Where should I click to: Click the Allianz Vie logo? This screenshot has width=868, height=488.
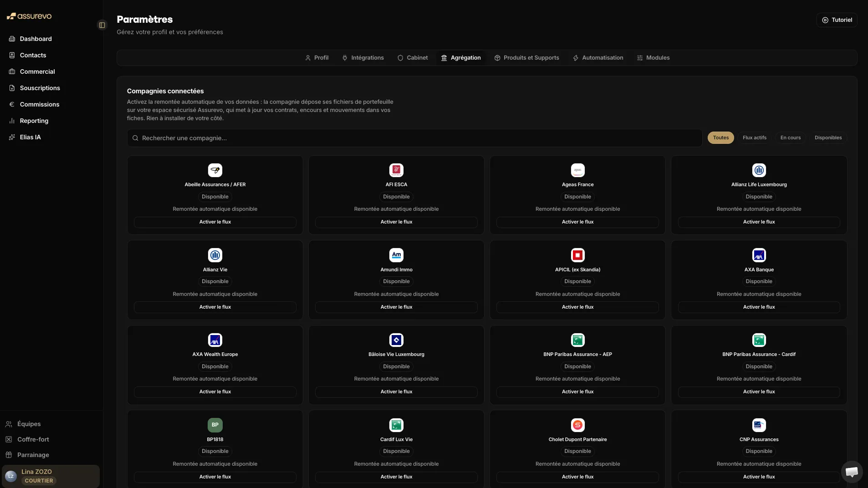point(215,255)
